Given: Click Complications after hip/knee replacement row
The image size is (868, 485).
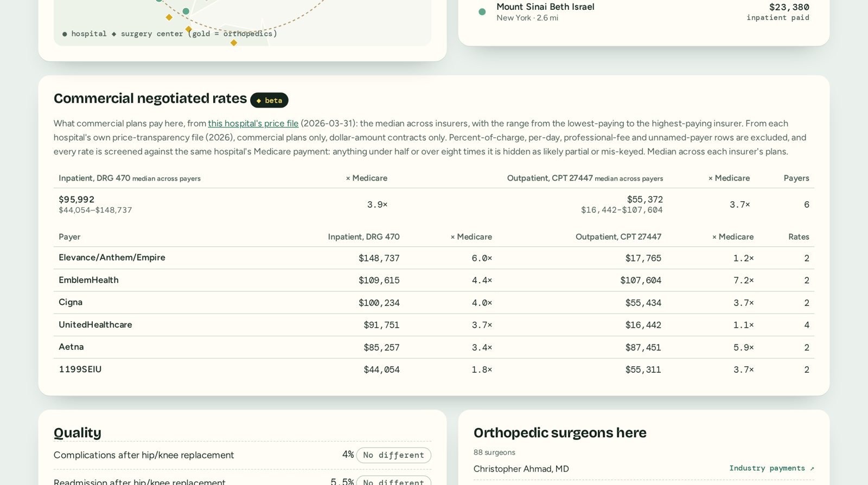Looking at the screenshot, I should coord(242,455).
